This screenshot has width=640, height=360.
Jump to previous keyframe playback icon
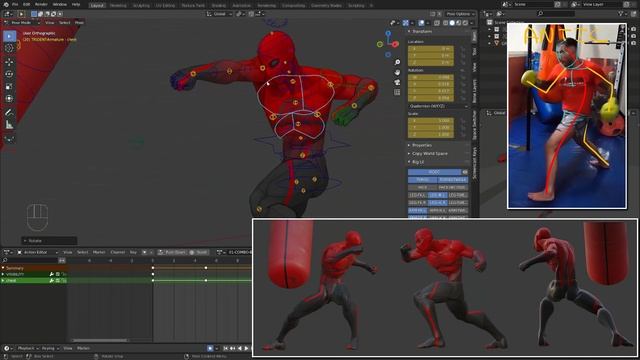[x=233, y=348]
